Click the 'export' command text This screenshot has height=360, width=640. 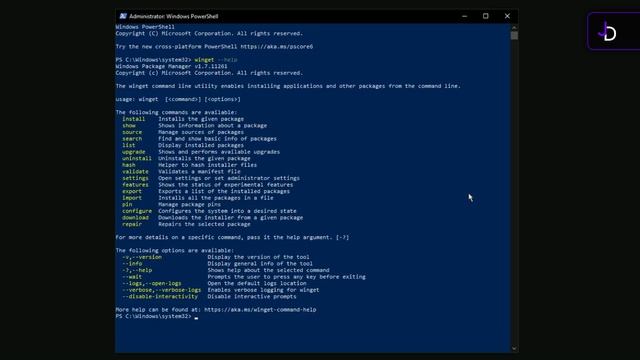[132, 191]
